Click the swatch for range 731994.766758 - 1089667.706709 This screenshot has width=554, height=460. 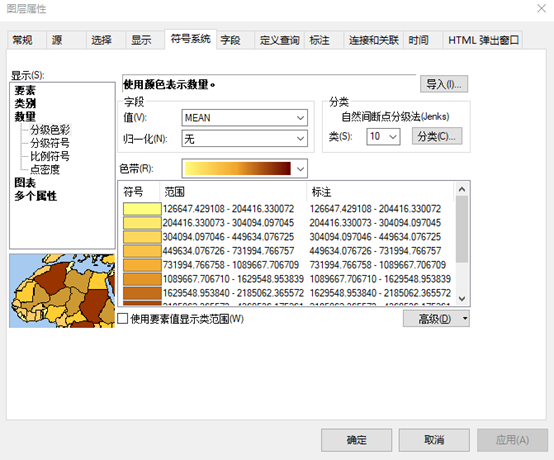(x=142, y=265)
